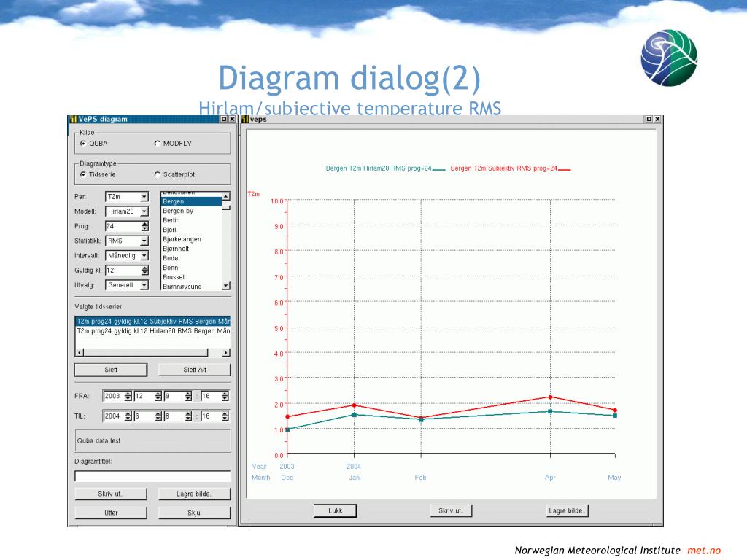Click the FRA day stepper showing 9

point(189,396)
